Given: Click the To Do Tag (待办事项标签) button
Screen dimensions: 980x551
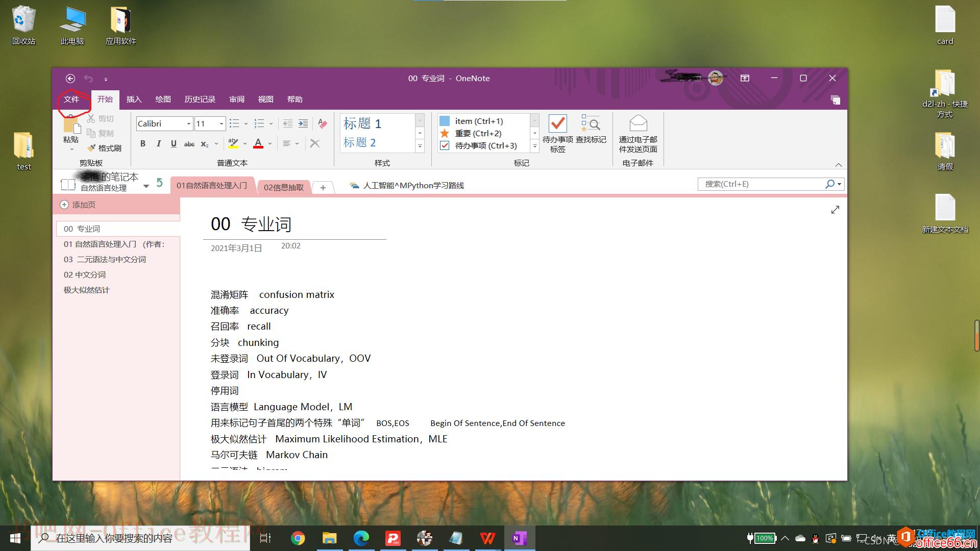Looking at the screenshot, I should pyautogui.click(x=557, y=134).
